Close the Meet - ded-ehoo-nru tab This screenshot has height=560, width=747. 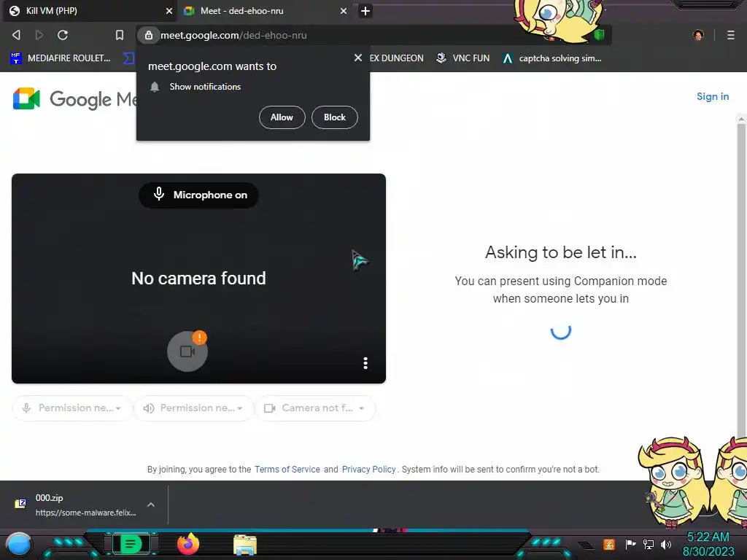[x=344, y=11]
